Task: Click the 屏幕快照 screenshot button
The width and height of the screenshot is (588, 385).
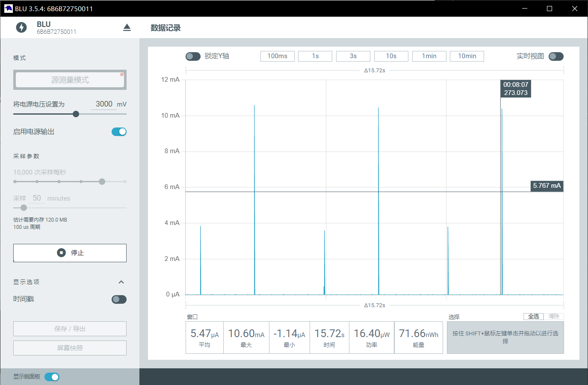Action: 70,348
